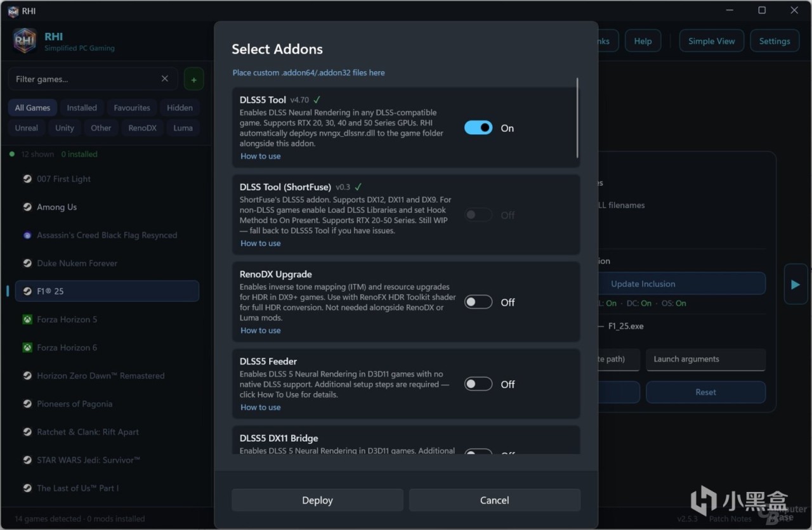Open the Hidden games tab
812x530 pixels.
180,108
